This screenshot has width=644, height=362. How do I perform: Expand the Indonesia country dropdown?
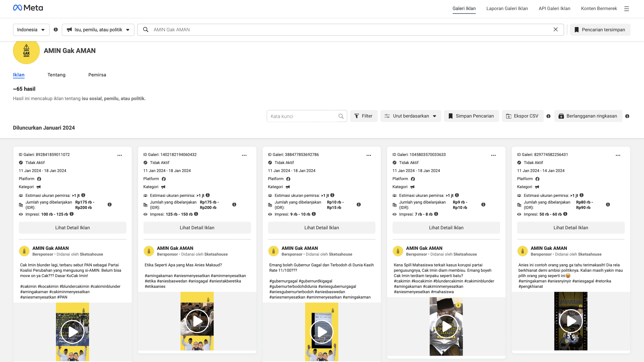click(31, 30)
